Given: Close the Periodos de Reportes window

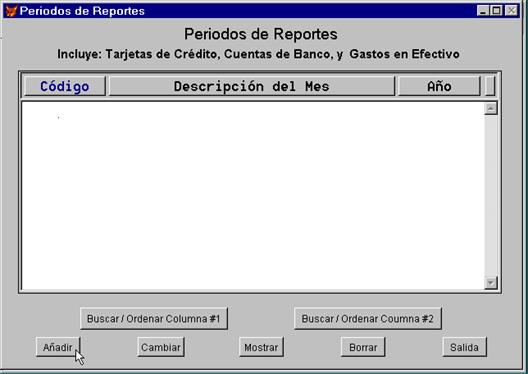Looking at the screenshot, I should 511,11.
